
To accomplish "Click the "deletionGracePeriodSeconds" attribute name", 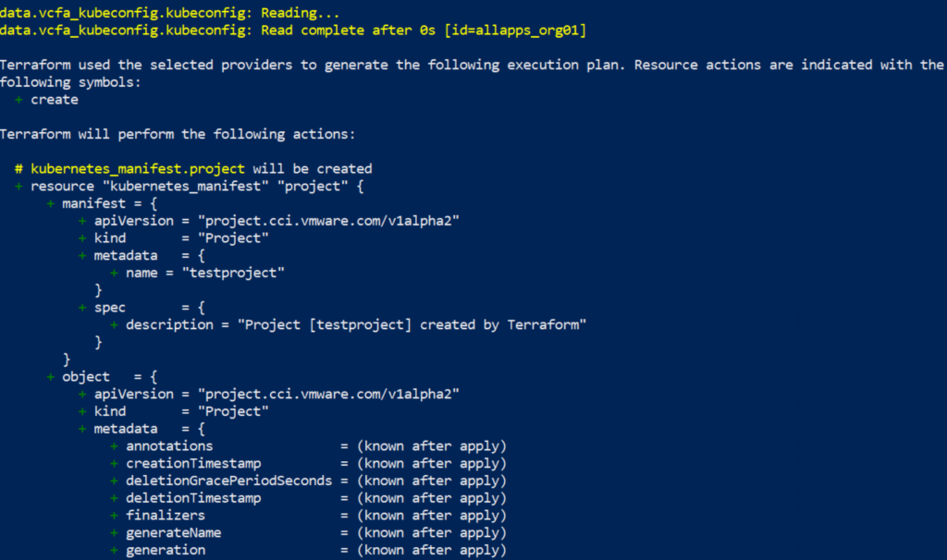I will point(228,481).
